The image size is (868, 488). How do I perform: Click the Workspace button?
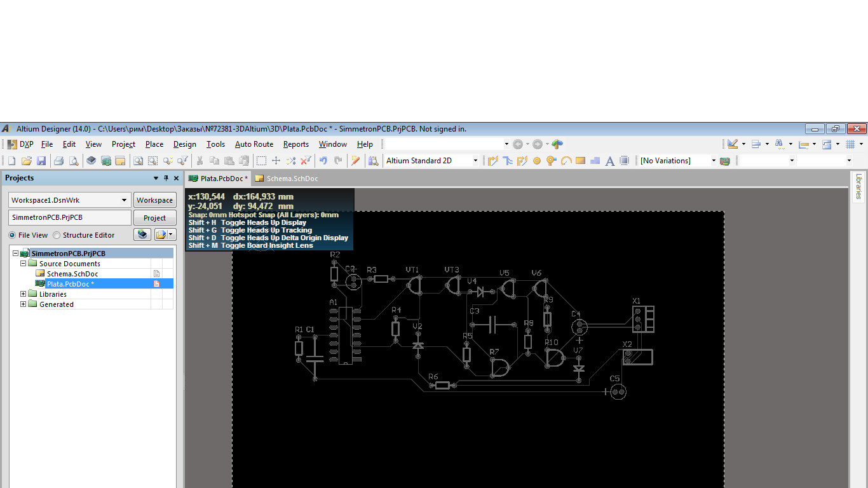[154, 200]
